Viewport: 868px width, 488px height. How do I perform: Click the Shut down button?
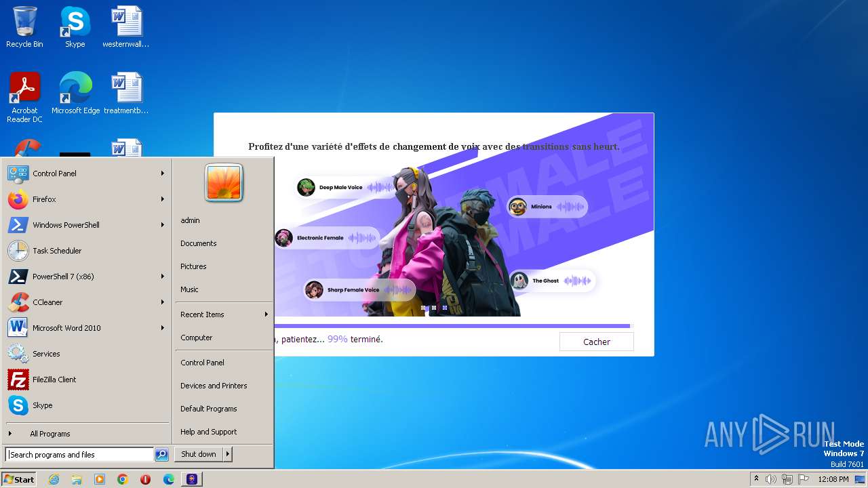coord(199,454)
